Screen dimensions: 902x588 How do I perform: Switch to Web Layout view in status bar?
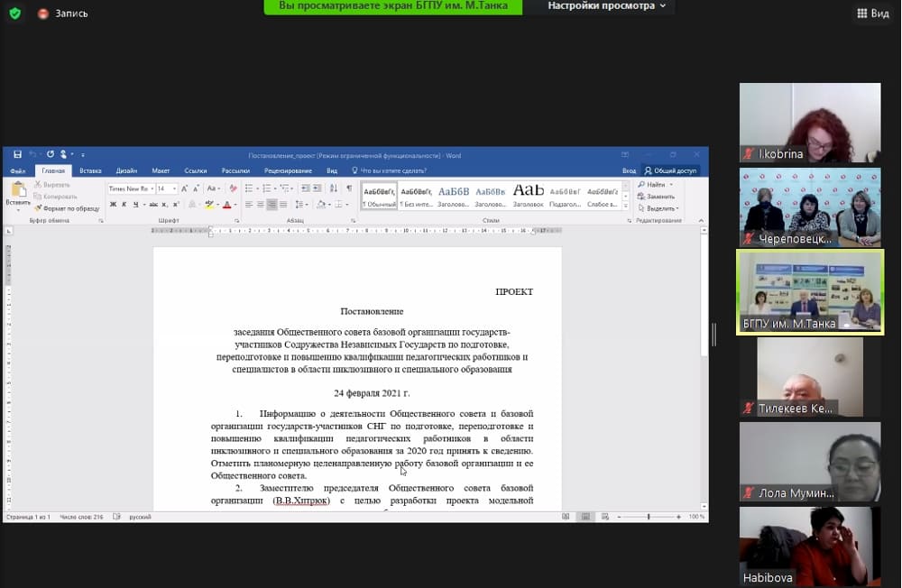tap(605, 517)
